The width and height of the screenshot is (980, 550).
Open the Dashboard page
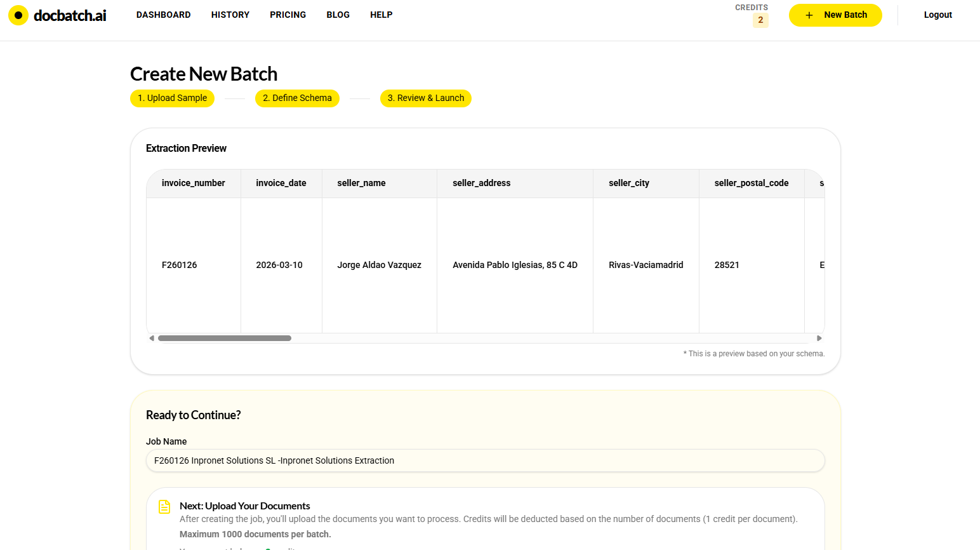click(x=163, y=15)
